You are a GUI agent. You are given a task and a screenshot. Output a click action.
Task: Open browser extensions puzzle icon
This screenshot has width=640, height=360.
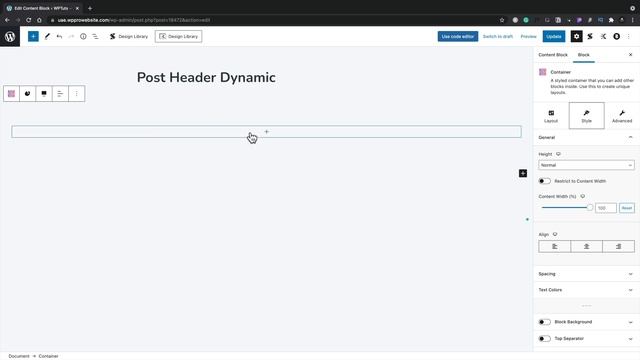[611, 20]
